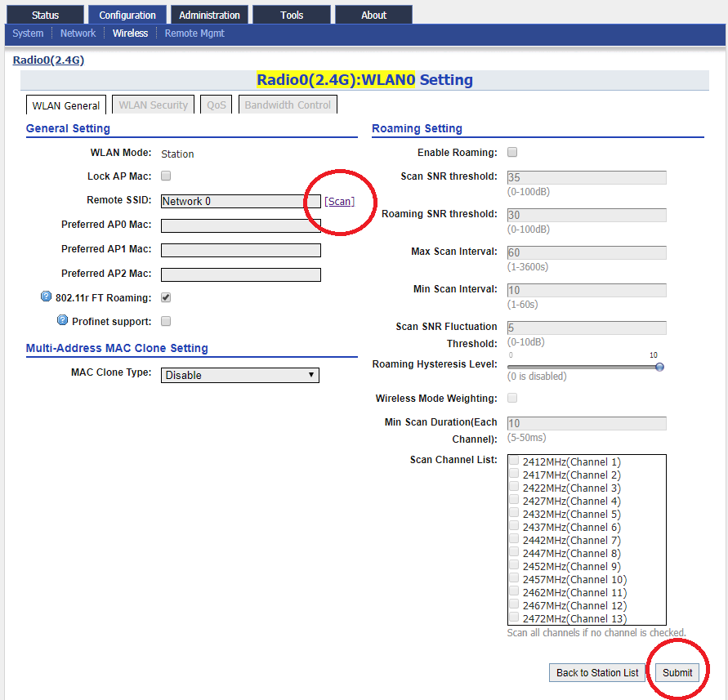The width and height of the screenshot is (728, 700).
Task: Click the Scan link next to Remote SSID
Action: [339, 201]
